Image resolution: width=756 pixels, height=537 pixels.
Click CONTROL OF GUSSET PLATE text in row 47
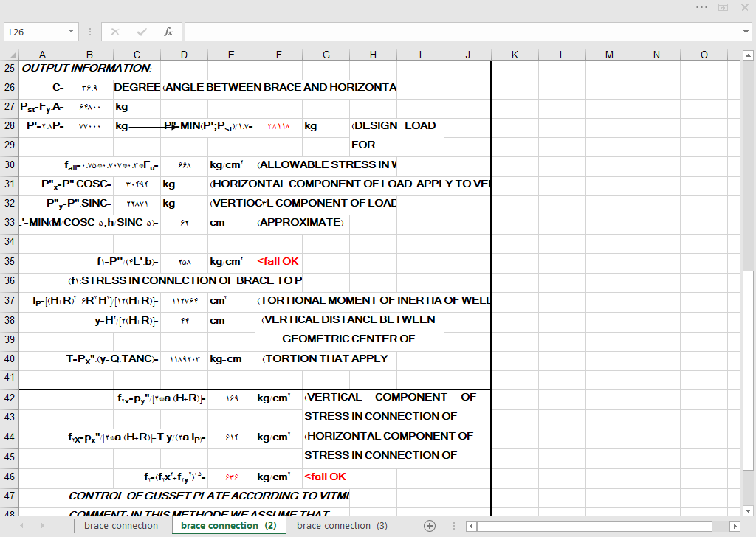pyautogui.click(x=209, y=496)
